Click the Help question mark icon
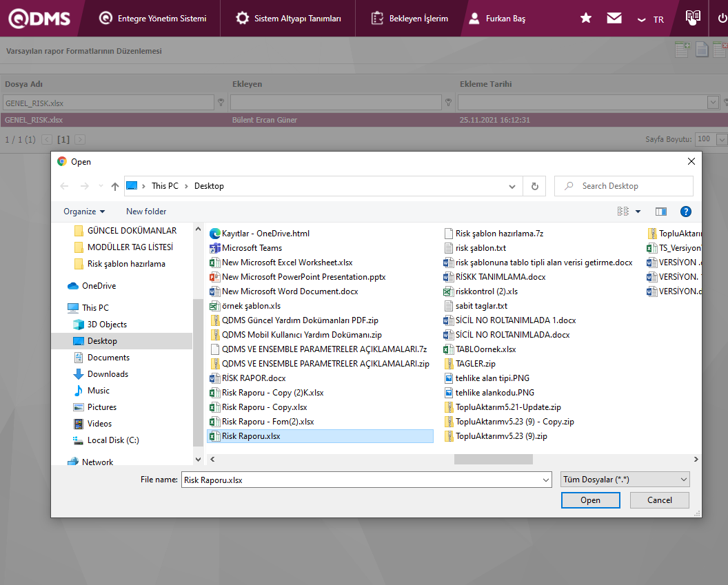This screenshot has width=728, height=585. tap(685, 212)
